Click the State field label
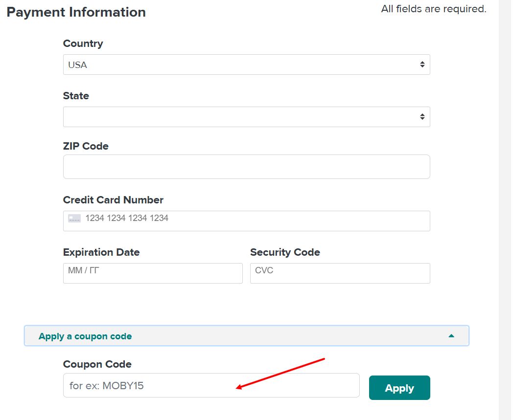Viewport: 513px width, 420px height. point(76,96)
